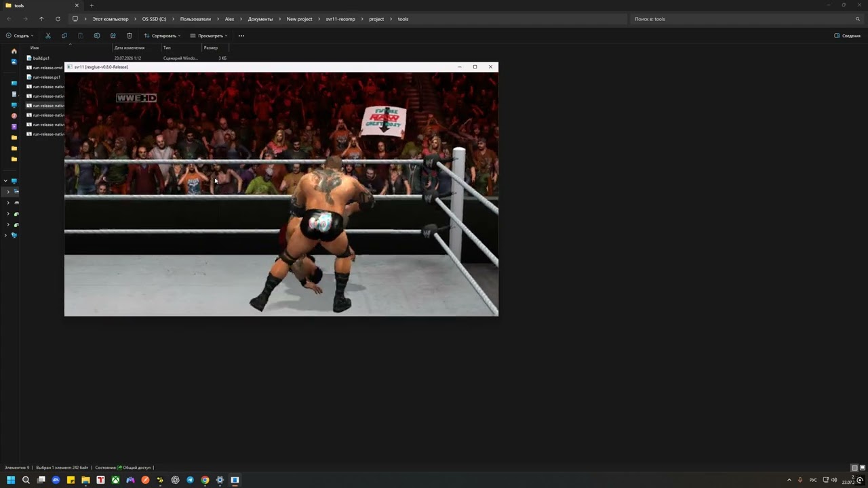Click Пользователи breadcrumb segment
Screen dimensions: 868x488
click(x=195, y=19)
